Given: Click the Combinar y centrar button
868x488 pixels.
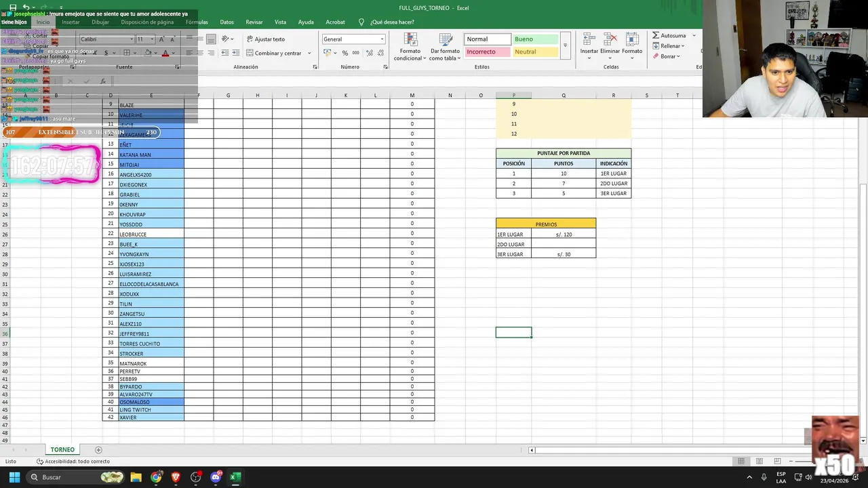Looking at the screenshot, I should tap(273, 53).
